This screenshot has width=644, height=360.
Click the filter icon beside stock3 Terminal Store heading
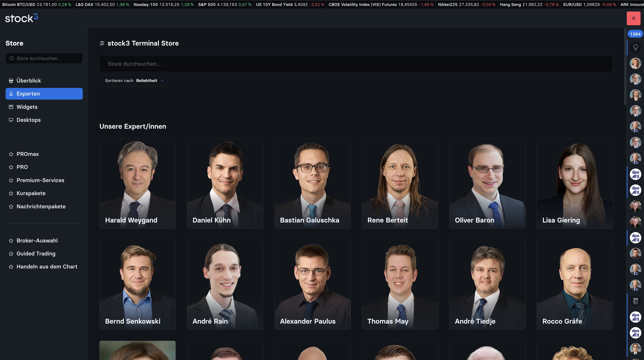click(x=102, y=43)
